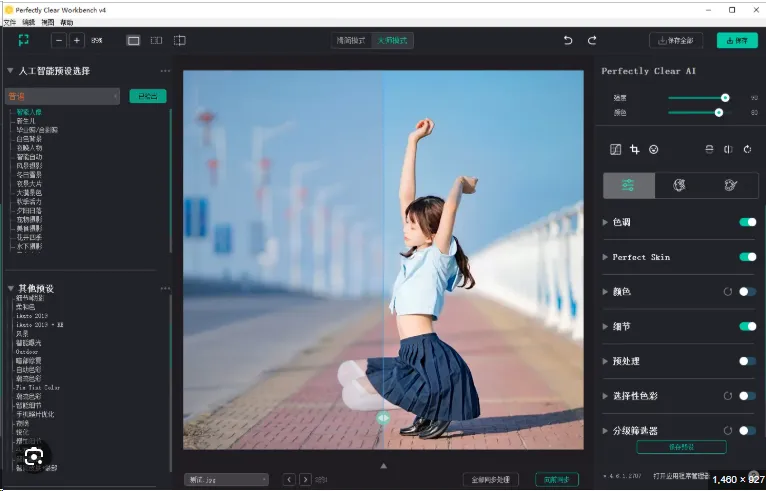Click the redo arrow icon
Screen dimensions: 766x491
592,41
